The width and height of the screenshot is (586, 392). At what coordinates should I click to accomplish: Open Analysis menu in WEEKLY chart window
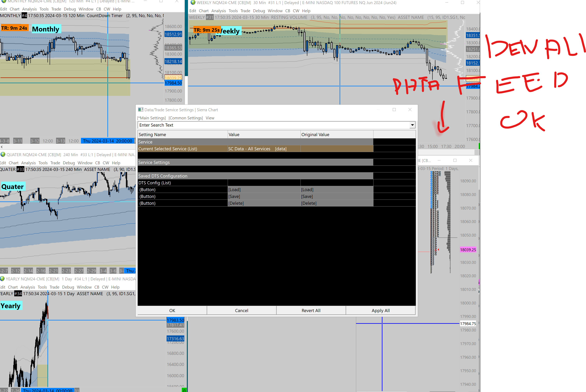tap(218, 11)
